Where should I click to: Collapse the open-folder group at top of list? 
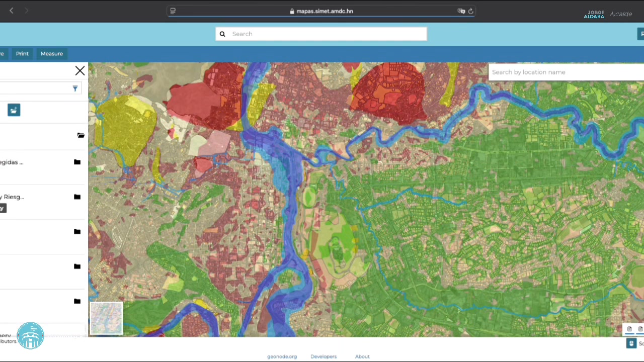80,135
